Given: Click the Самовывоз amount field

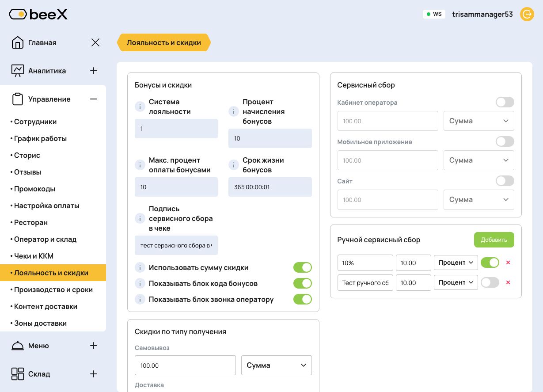Looking at the screenshot, I should pos(185,365).
